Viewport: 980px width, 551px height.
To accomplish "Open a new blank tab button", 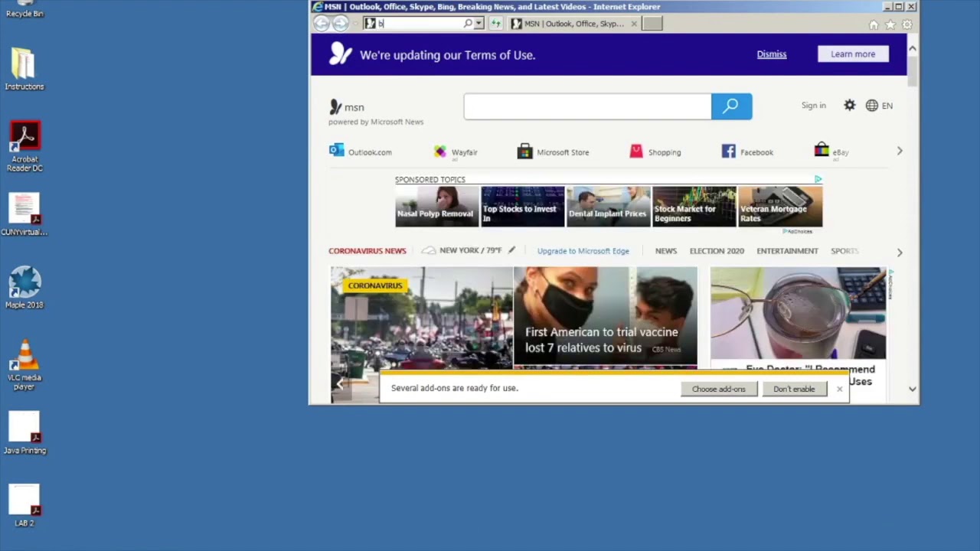I will (652, 24).
